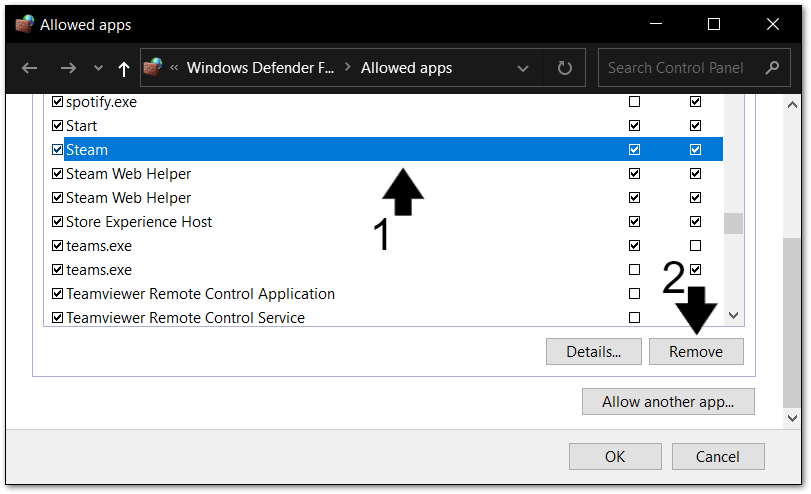811x494 pixels.
Task: Open Windows Defender F... breadcrumb
Action: tap(260, 68)
